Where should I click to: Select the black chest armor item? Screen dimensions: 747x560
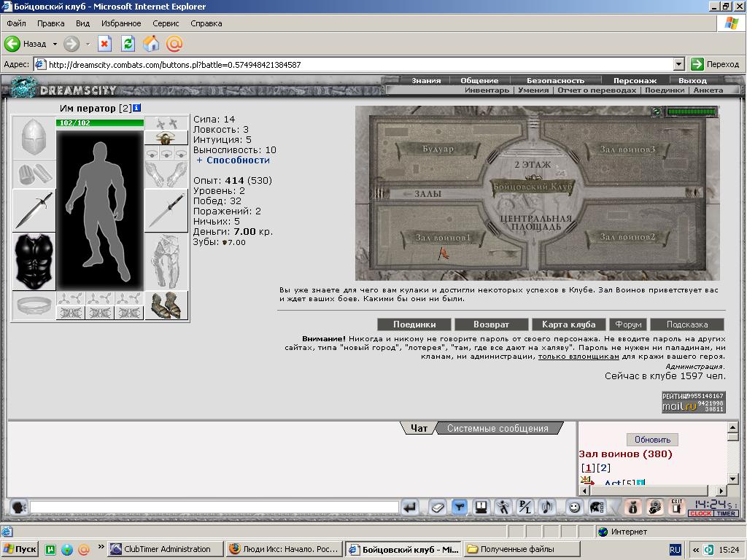point(34,262)
